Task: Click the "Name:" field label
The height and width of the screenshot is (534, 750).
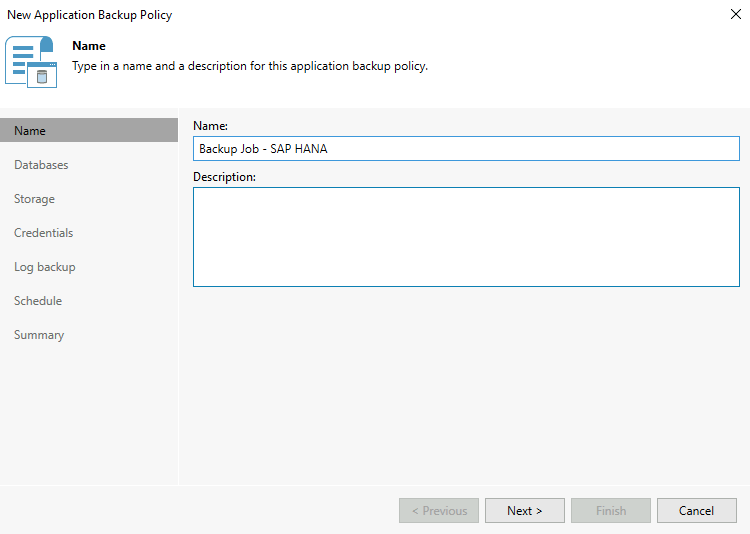Action: 210,126
